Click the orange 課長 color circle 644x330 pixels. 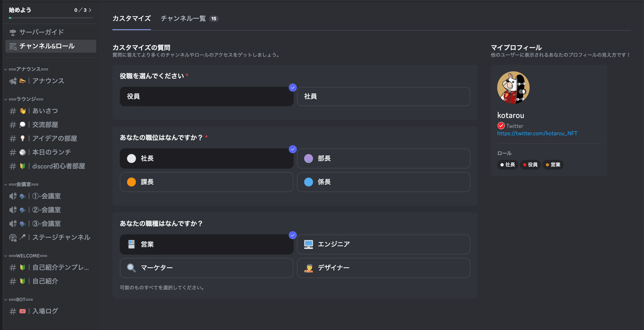(131, 182)
